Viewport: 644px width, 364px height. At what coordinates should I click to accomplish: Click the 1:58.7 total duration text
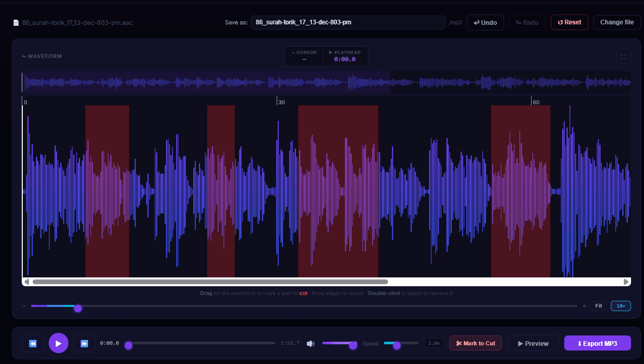tap(290, 343)
